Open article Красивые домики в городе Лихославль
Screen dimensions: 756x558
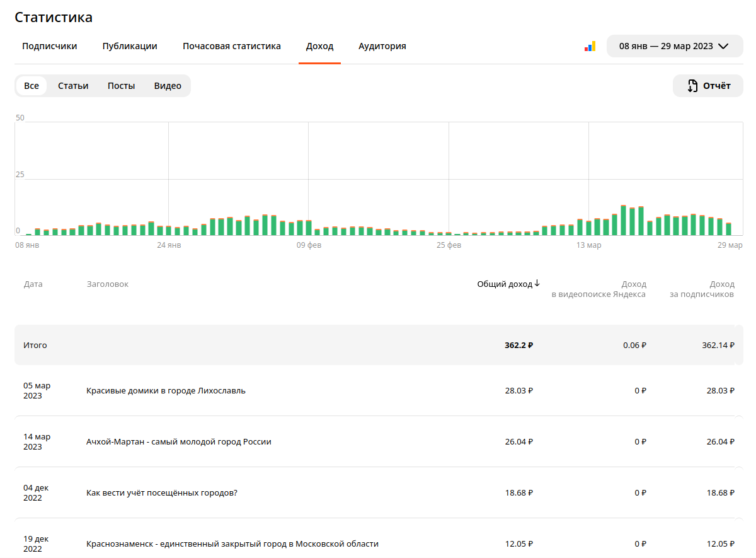pyautogui.click(x=166, y=390)
